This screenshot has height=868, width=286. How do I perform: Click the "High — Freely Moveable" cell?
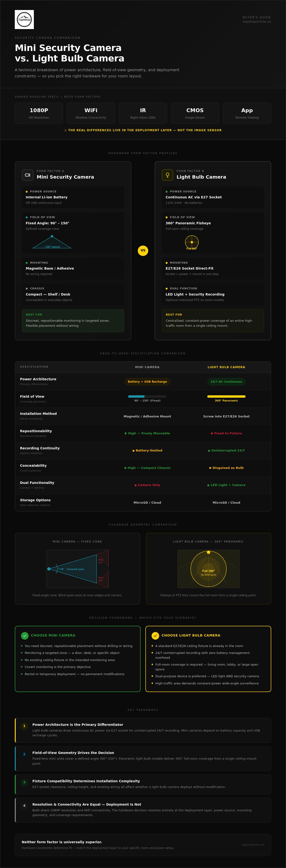147,433
